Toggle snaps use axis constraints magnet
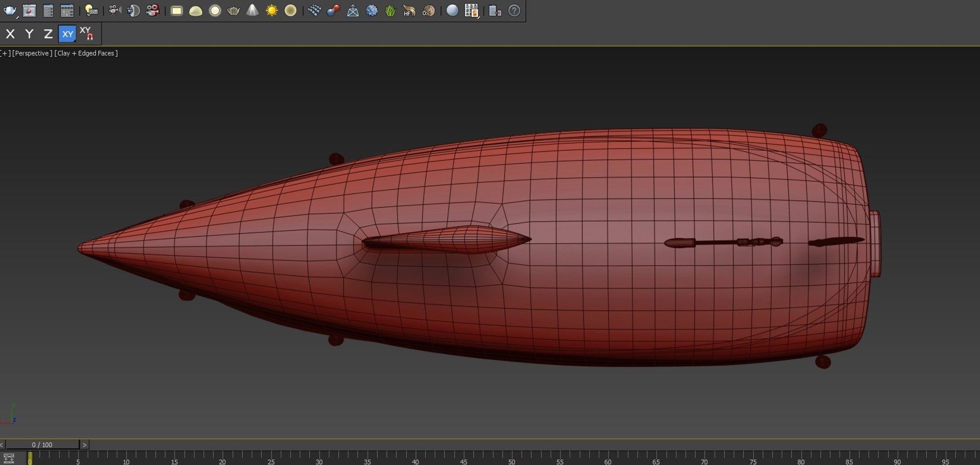 (x=87, y=33)
